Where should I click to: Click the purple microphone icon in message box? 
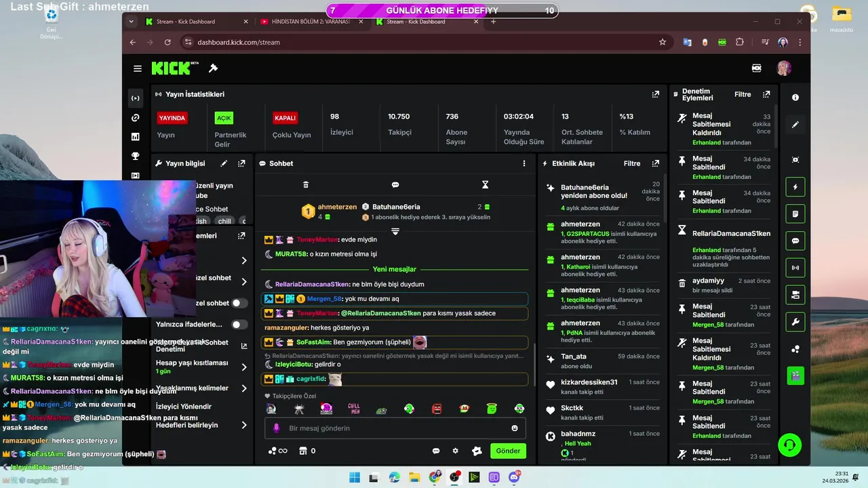[276, 428]
